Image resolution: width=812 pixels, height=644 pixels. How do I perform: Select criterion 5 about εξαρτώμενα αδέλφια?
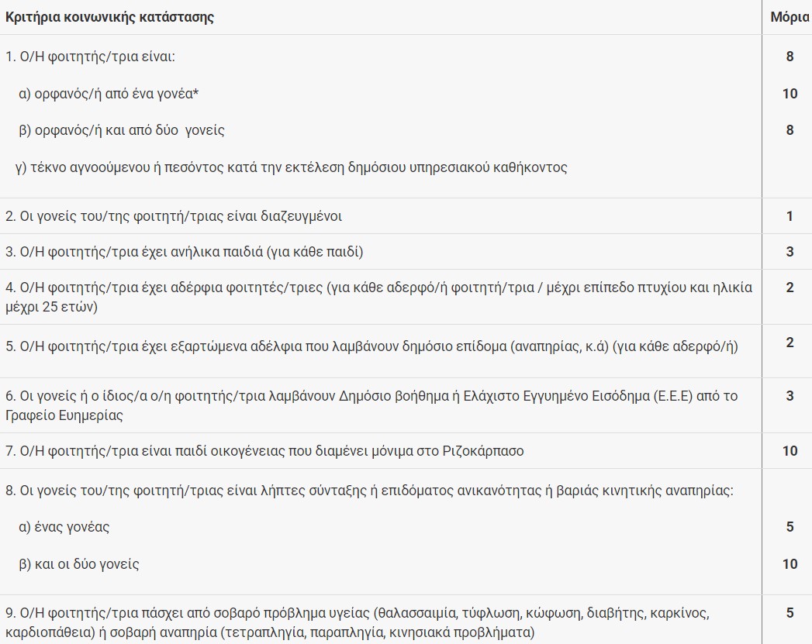[371, 346]
